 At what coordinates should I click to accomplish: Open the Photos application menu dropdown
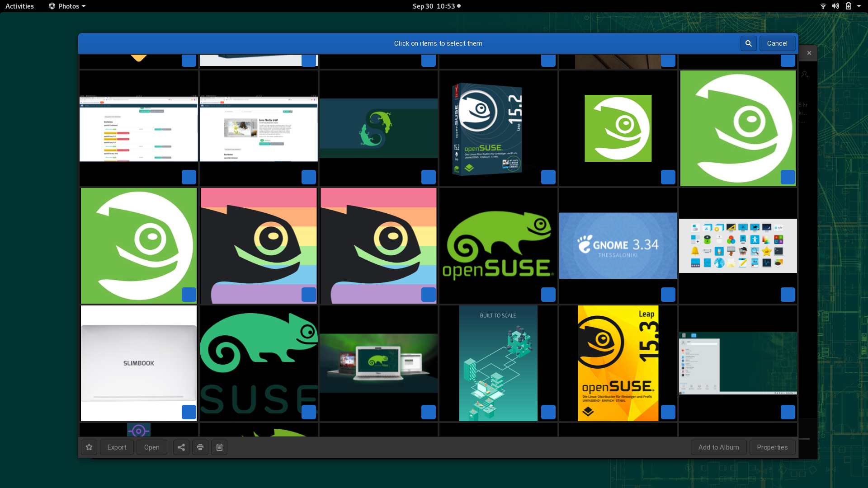[x=67, y=6]
